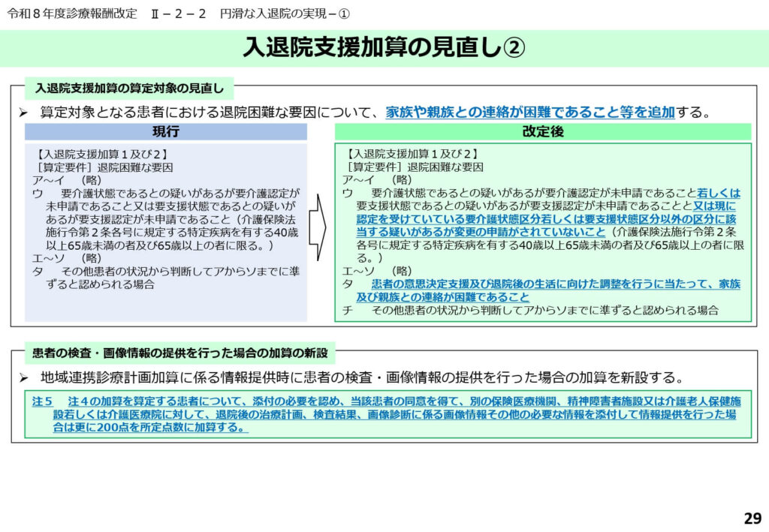Click エ～ソ（略） in the 現行 panel
Screen dimensions: 769x532
click(67, 258)
